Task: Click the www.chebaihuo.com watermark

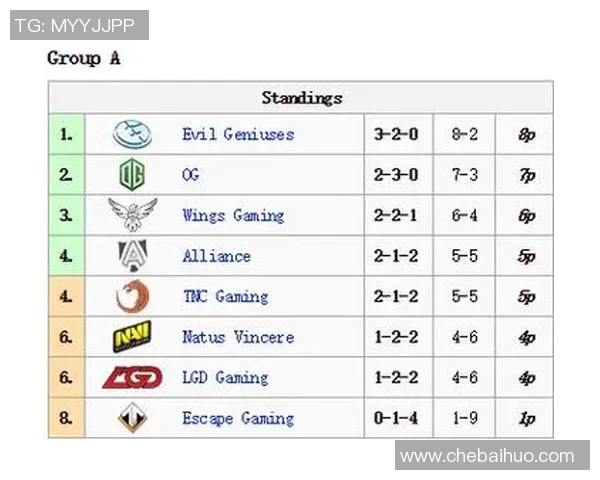Action: [487, 456]
